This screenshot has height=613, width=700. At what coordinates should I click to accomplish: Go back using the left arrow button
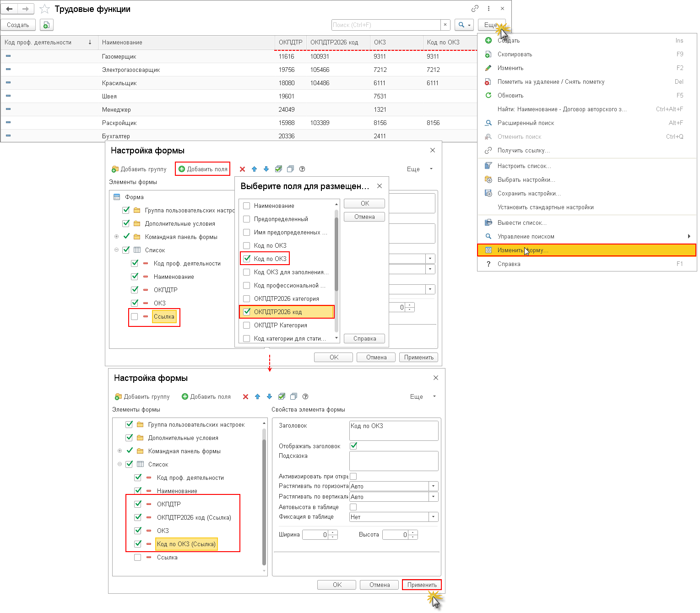pos(9,9)
